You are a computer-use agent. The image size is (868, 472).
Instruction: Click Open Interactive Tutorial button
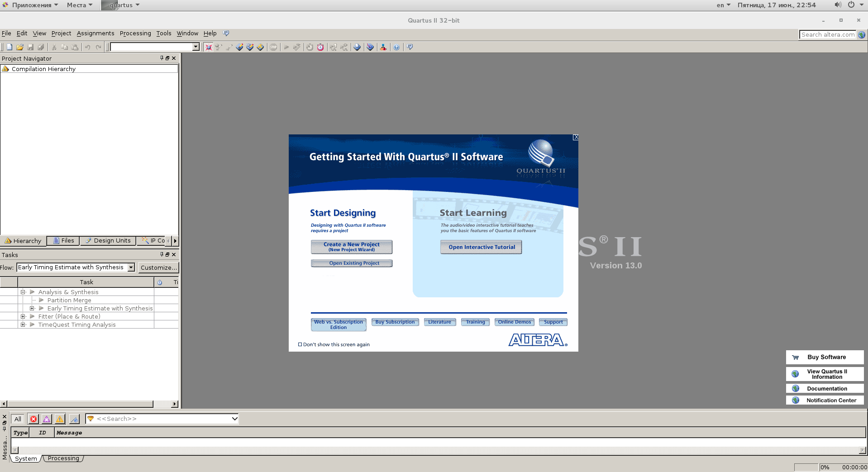(481, 247)
